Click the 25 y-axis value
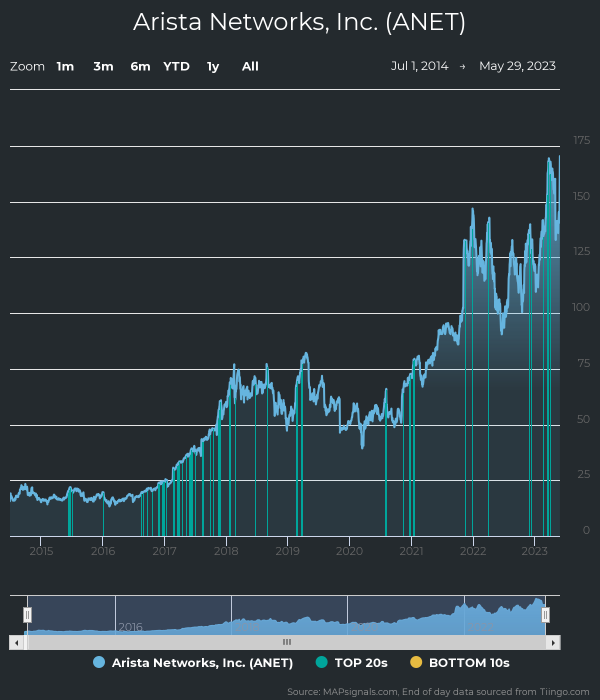 (x=583, y=474)
